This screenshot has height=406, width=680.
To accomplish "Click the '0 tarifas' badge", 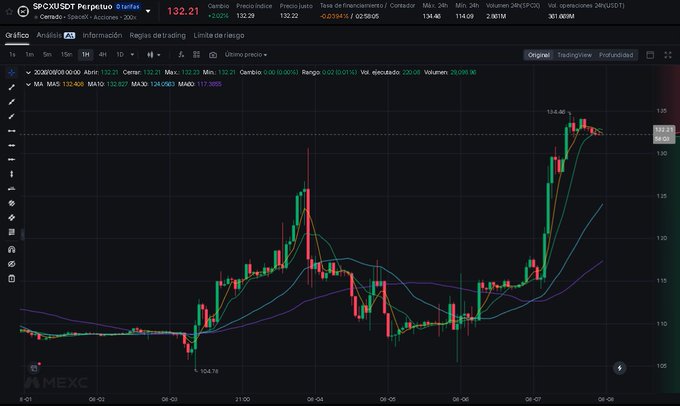I will coord(128,7).
